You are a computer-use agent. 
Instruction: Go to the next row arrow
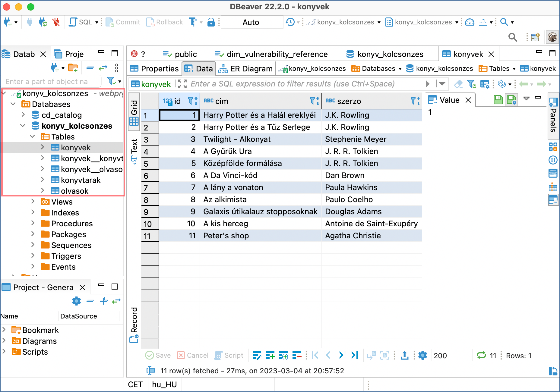(341, 355)
